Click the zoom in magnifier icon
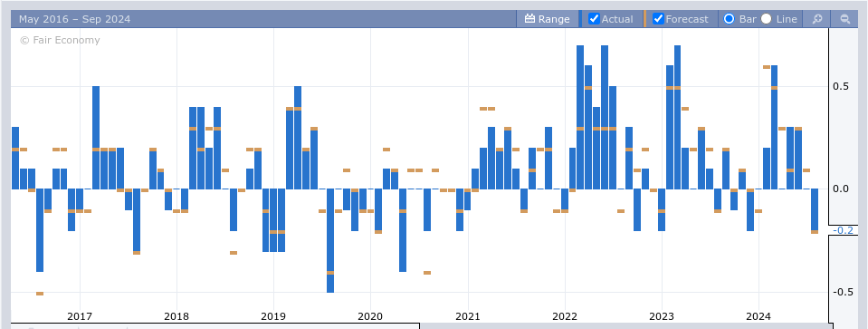Screen dimensions: 868x329 point(817,19)
